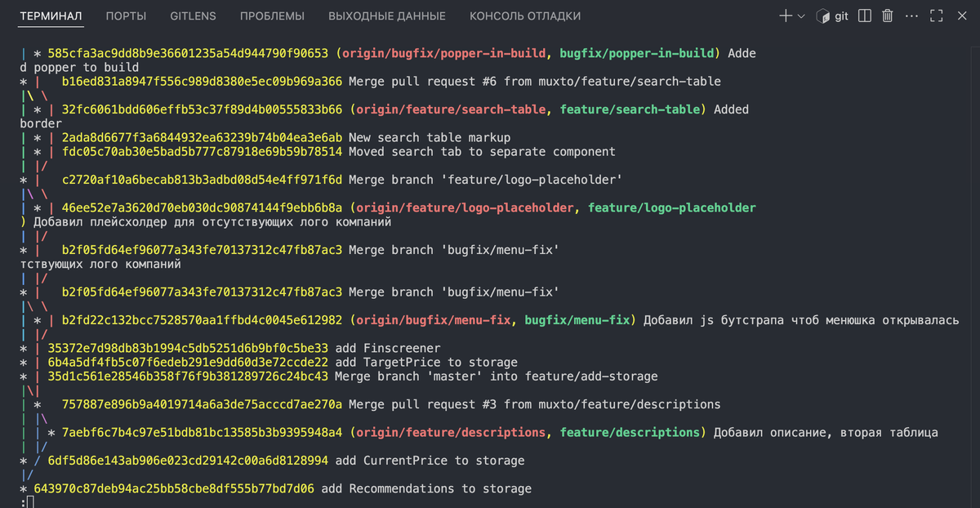Close the terminal panel
This screenshot has height=508, width=980.
click(961, 16)
